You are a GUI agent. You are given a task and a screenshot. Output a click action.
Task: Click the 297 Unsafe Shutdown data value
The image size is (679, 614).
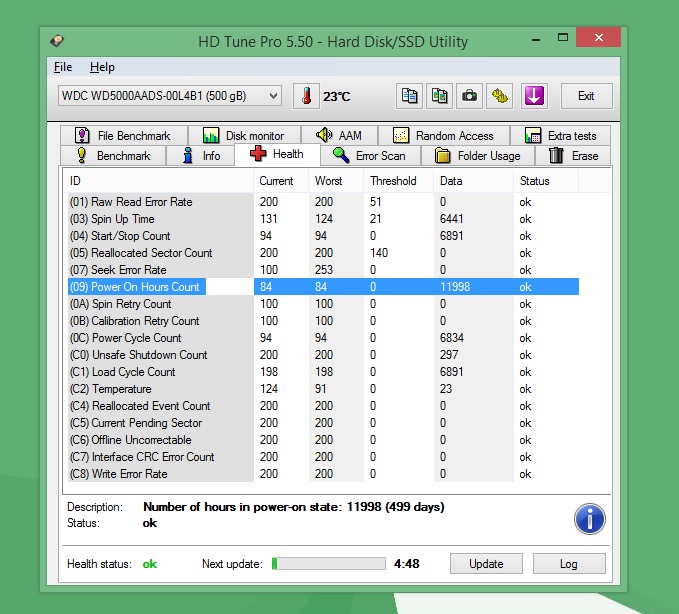(x=449, y=355)
